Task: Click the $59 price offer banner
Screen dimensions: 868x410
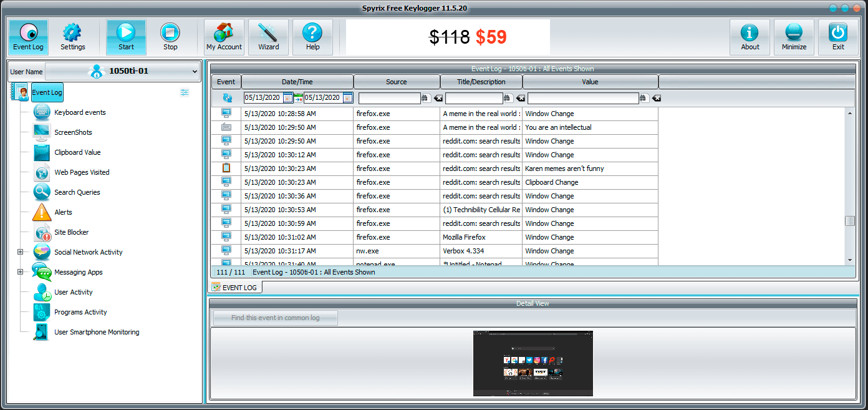Action: pyautogui.click(x=448, y=37)
